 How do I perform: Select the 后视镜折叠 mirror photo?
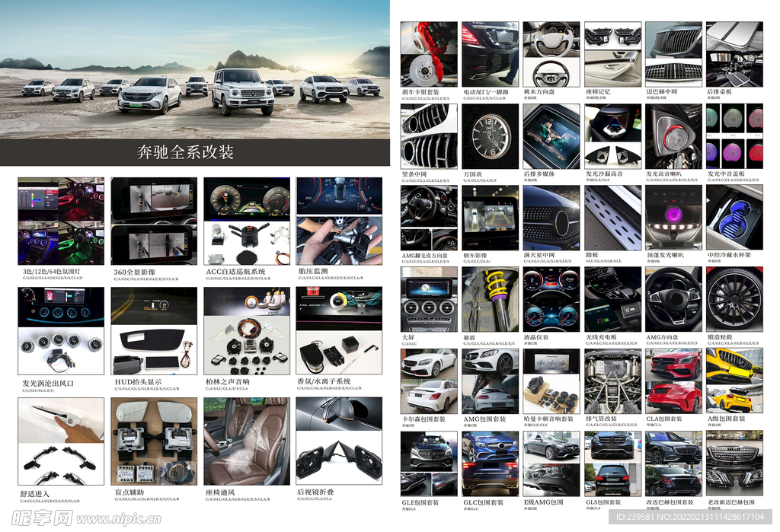(339, 441)
